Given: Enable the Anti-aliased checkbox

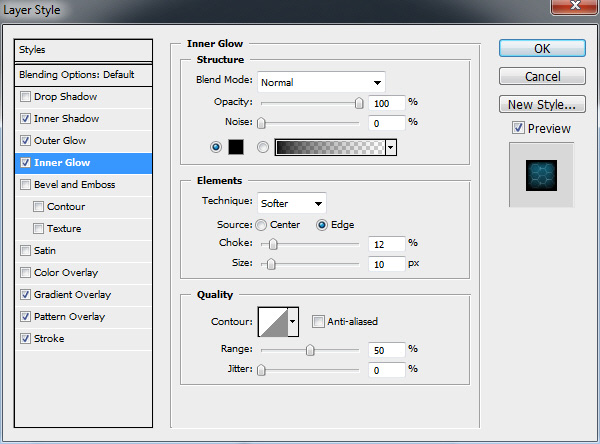Looking at the screenshot, I should click(x=318, y=322).
